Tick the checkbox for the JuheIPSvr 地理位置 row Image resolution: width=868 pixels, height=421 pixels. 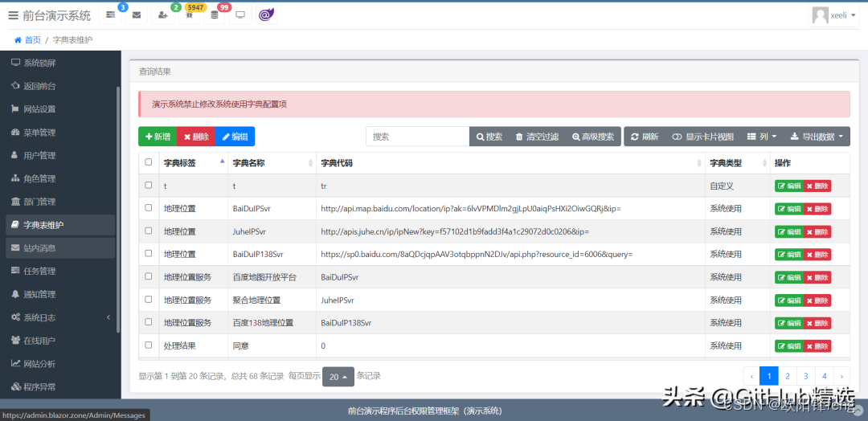[149, 231]
